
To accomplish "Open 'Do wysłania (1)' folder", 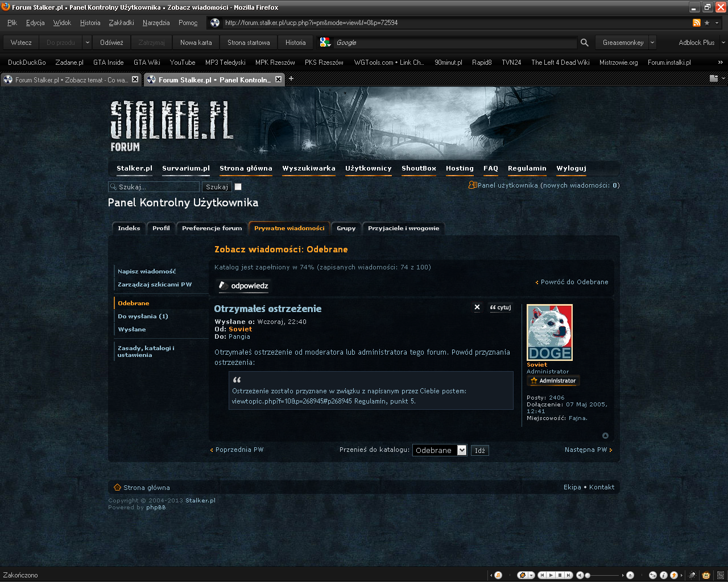I will pyautogui.click(x=143, y=317).
